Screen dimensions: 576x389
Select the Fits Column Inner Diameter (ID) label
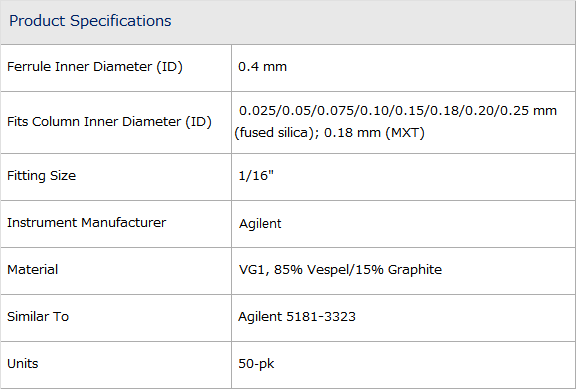click(x=109, y=122)
